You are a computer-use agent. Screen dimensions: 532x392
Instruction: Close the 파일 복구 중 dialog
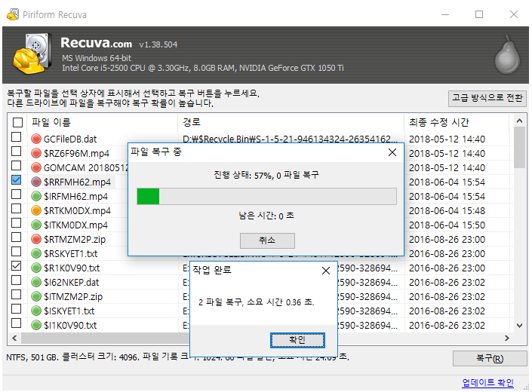(392, 152)
